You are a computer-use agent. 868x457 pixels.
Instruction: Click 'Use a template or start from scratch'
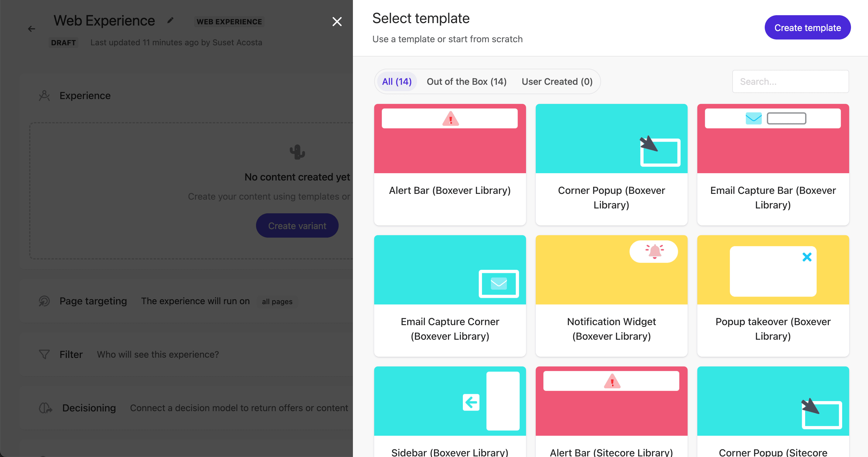click(x=447, y=39)
